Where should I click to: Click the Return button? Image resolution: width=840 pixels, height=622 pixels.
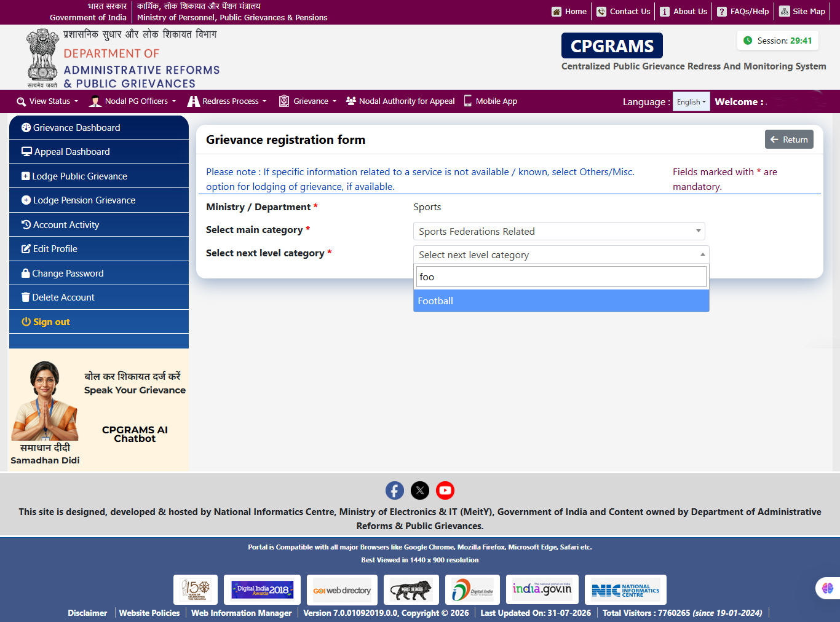[x=789, y=140]
